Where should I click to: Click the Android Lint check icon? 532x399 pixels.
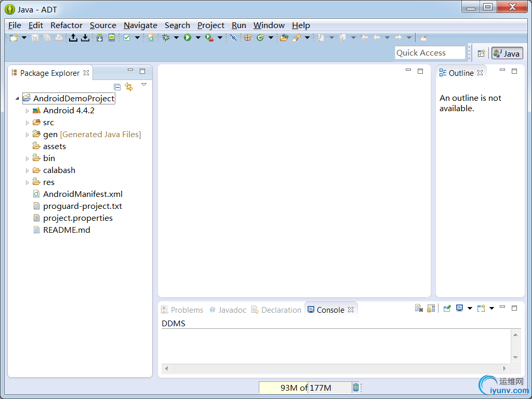[x=127, y=37]
